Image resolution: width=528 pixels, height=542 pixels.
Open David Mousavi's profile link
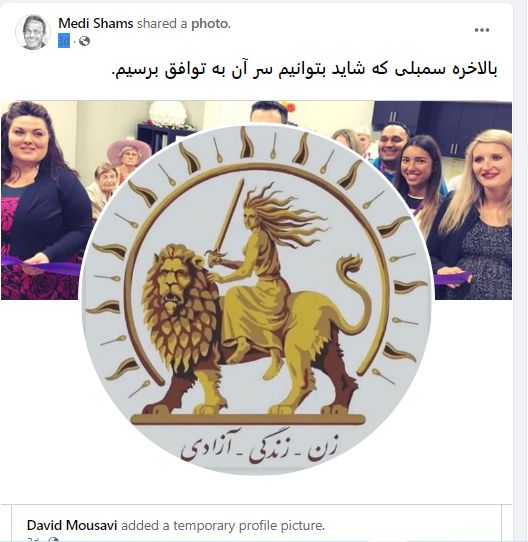72,525
